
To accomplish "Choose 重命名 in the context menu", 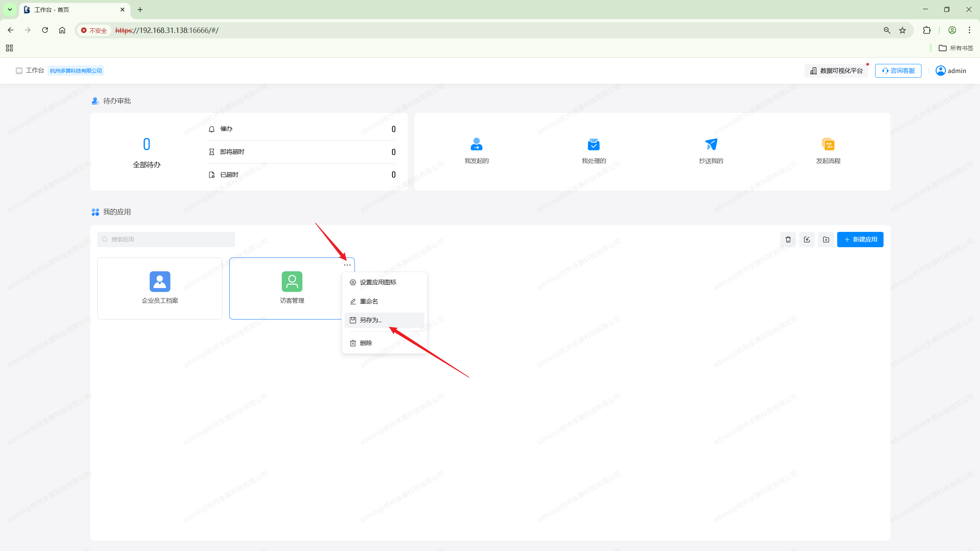I will 369,302.
